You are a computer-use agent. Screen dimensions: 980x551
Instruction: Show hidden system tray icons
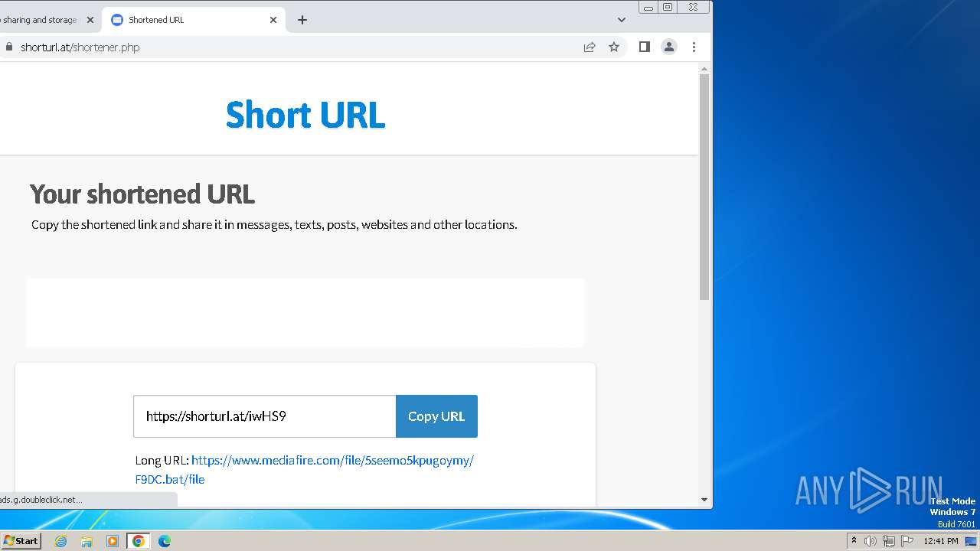[x=854, y=541]
